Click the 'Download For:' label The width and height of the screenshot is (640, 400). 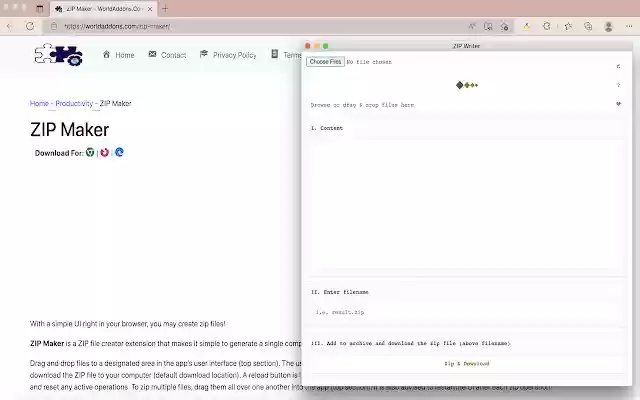coord(59,153)
